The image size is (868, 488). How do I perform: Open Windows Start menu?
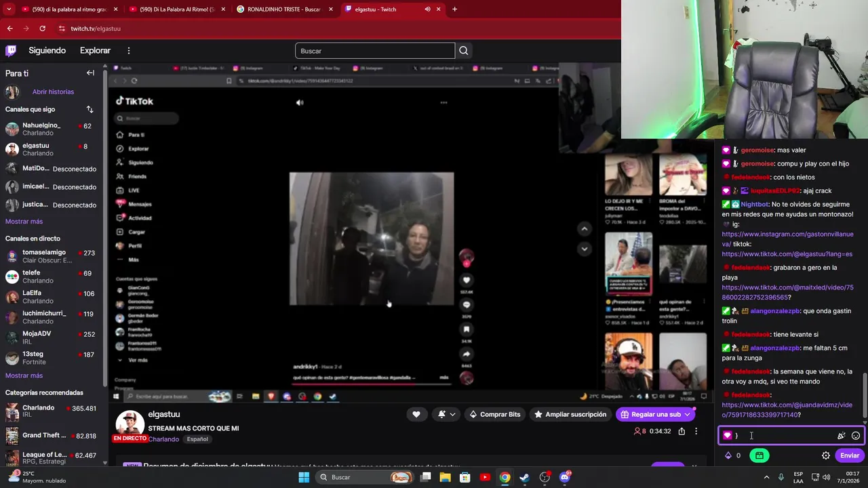click(x=304, y=477)
